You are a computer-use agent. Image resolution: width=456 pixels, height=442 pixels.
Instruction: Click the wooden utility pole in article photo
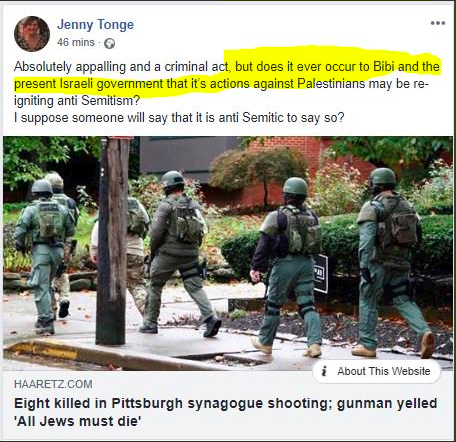pyautogui.click(x=113, y=241)
